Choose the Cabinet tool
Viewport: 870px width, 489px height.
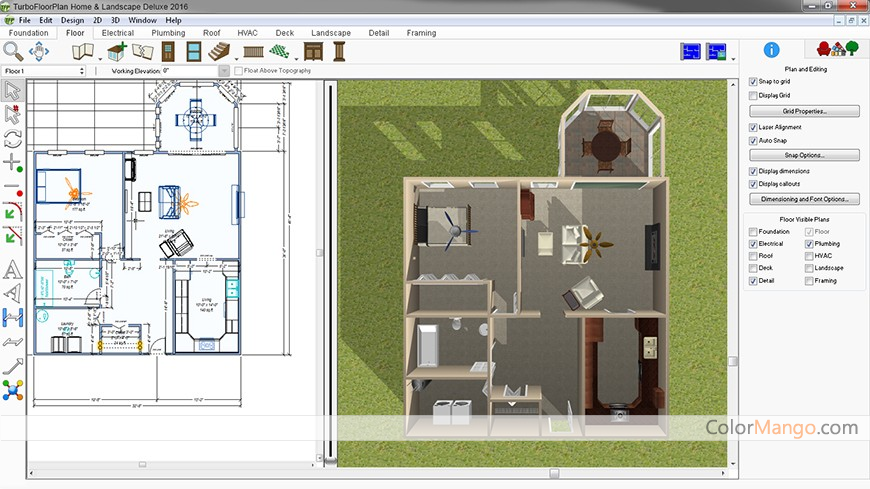point(313,52)
